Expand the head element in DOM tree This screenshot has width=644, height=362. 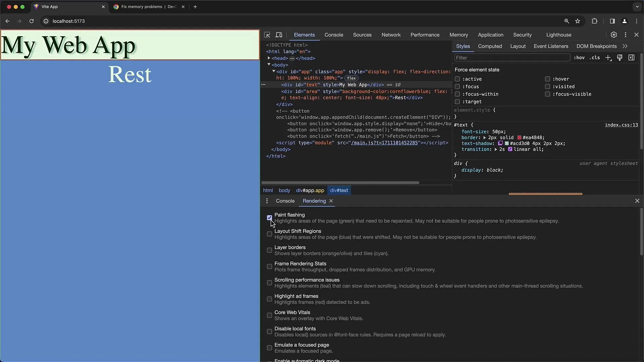(x=269, y=58)
